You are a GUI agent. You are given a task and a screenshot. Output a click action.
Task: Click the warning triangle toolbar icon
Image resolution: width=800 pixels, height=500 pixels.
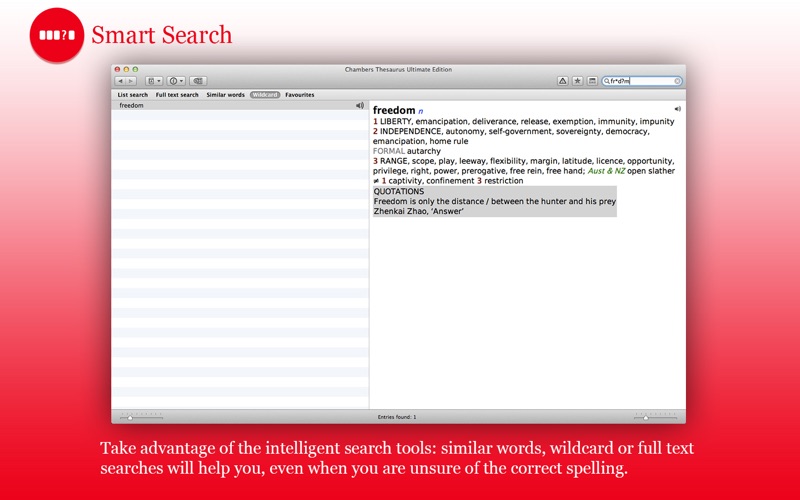[x=562, y=81]
